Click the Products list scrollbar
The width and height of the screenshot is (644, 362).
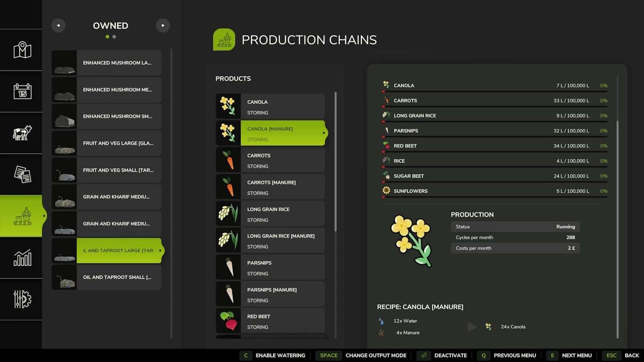point(335,162)
